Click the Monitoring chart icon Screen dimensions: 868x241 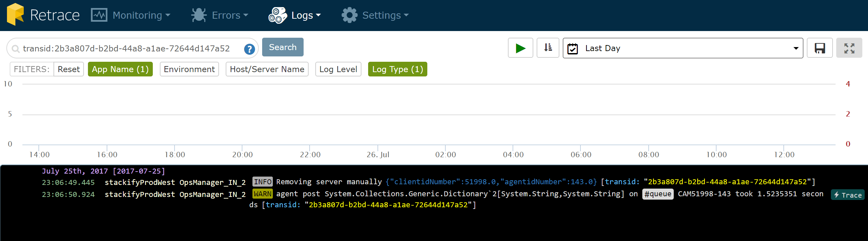[x=99, y=15]
